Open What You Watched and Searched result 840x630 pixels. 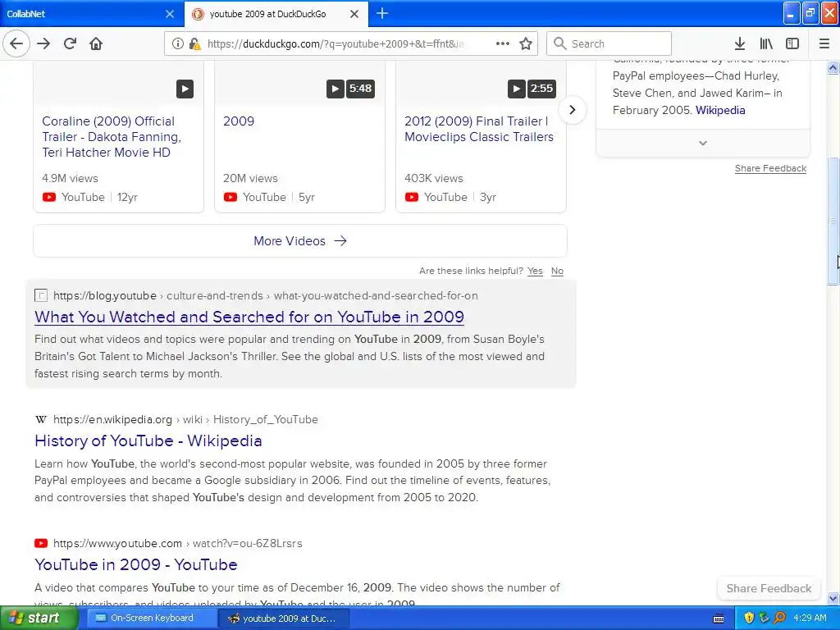click(249, 317)
